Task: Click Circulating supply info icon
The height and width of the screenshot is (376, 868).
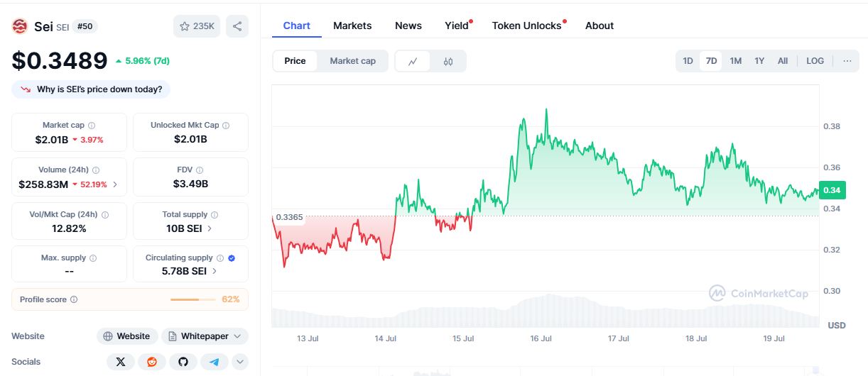Action: point(219,258)
